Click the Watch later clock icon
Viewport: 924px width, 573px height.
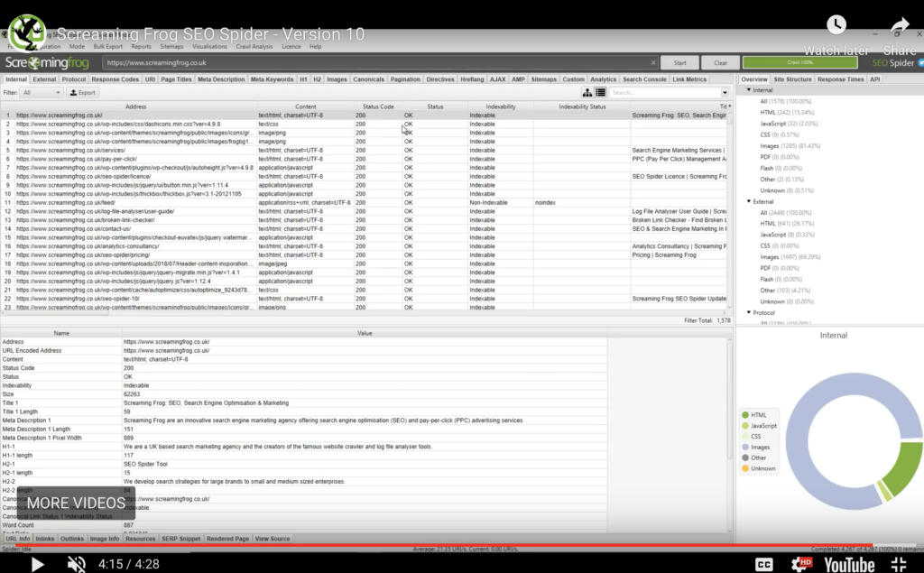836,24
